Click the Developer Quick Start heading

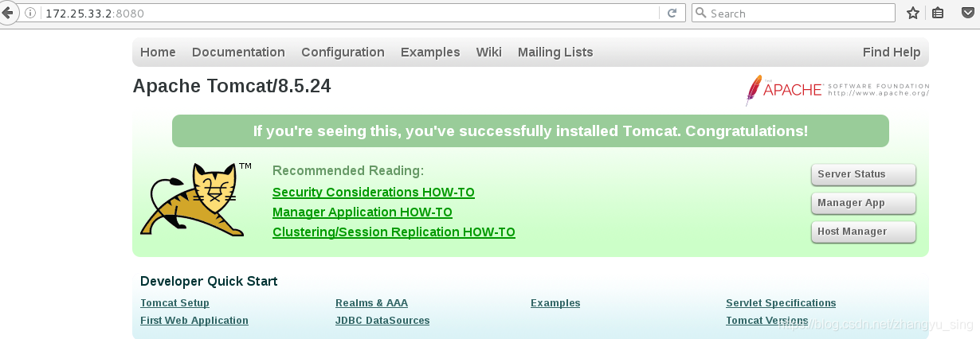[209, 281]
